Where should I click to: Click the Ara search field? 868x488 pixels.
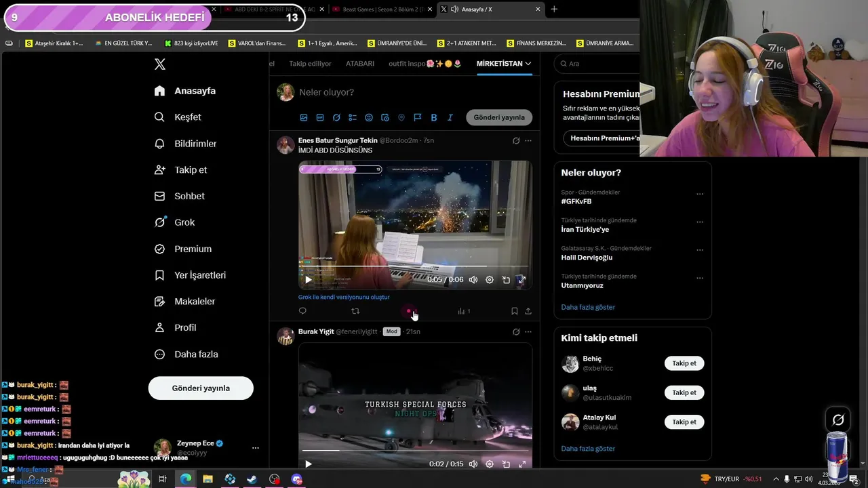click(x=597, y=64)
